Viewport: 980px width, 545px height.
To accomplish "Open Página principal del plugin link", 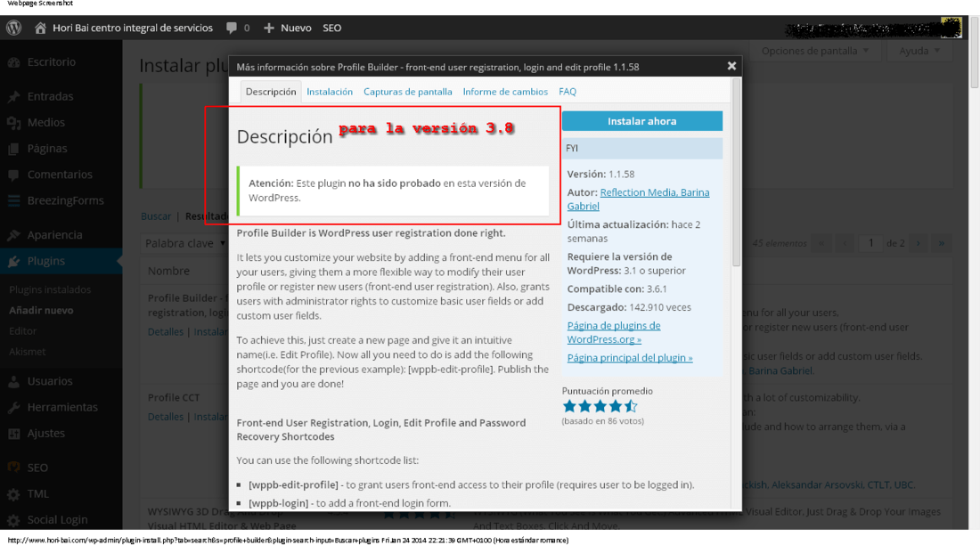I will click(629, 358).
